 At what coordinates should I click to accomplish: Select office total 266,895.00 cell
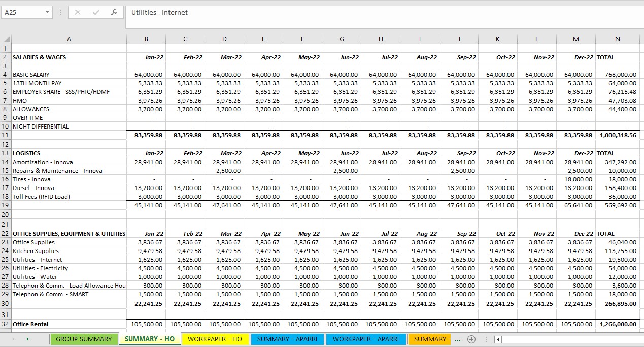(x=617, y=304)
